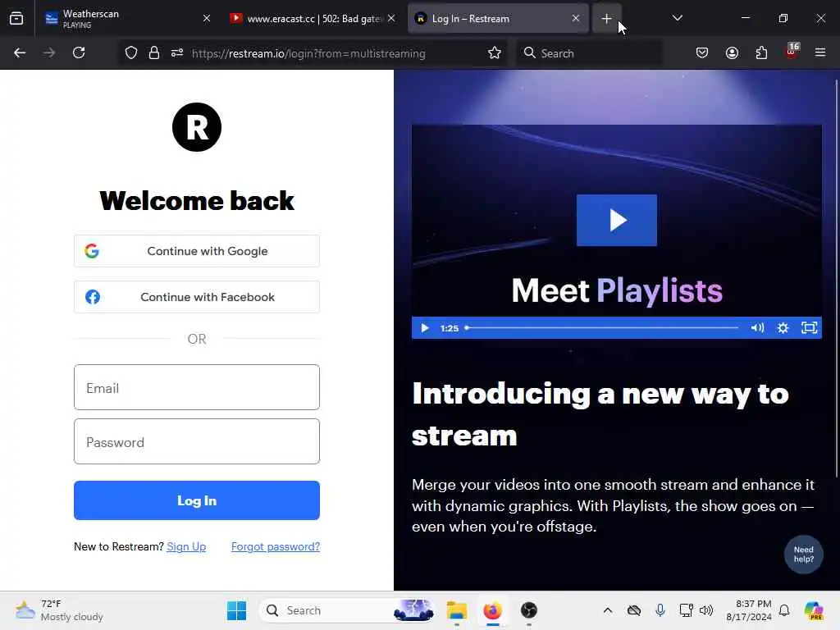840x630 pixels.
Task: Open File Explorer from the taskbar
Action: 457,610
